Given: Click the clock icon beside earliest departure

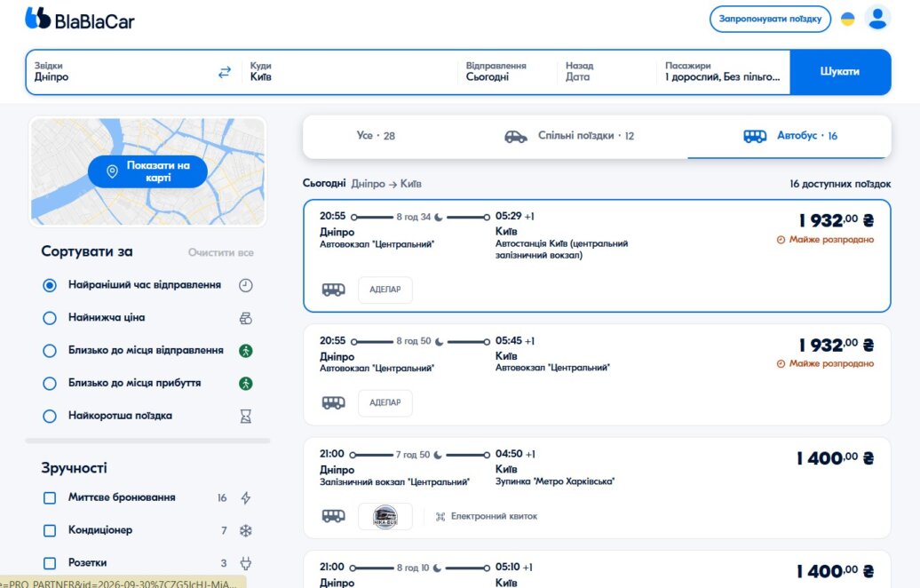Looking at the screenshot, I should coord(246,285).
